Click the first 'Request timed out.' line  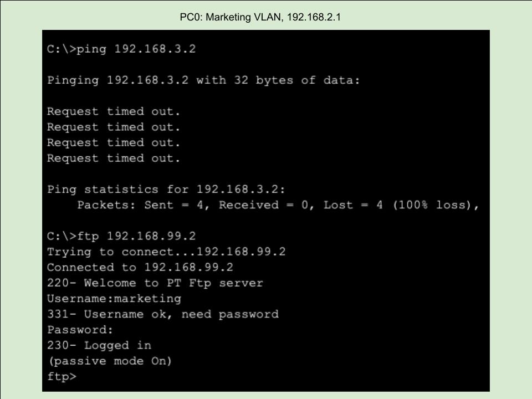click(x=114, y=111)
